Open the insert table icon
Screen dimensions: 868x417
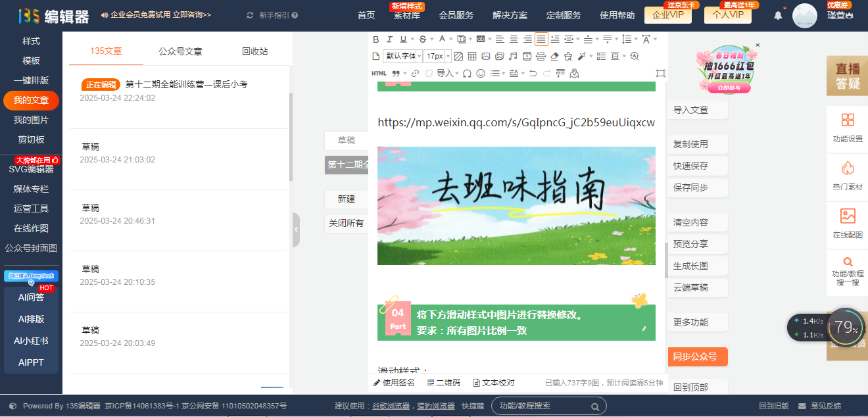point(471,57)
